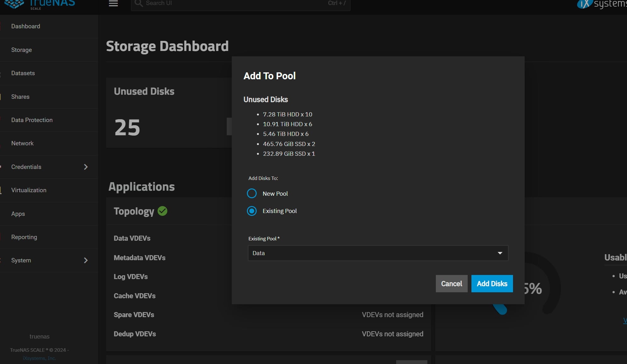Open the Apps sidebar page
The image size is (627, 364).
point(18,214)
